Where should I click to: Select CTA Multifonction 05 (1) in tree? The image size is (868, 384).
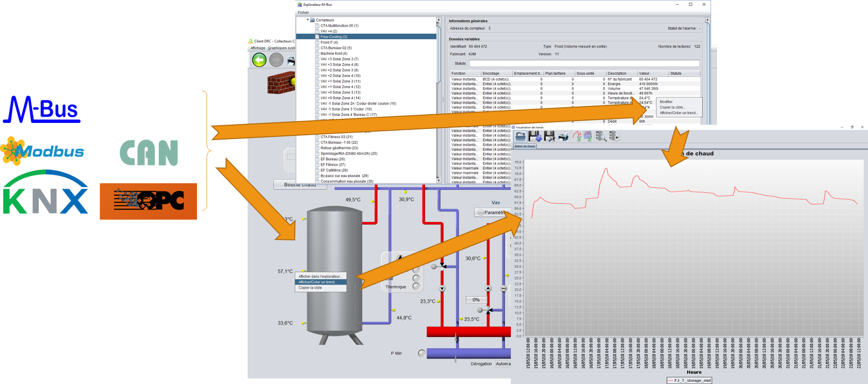[339, 26]
